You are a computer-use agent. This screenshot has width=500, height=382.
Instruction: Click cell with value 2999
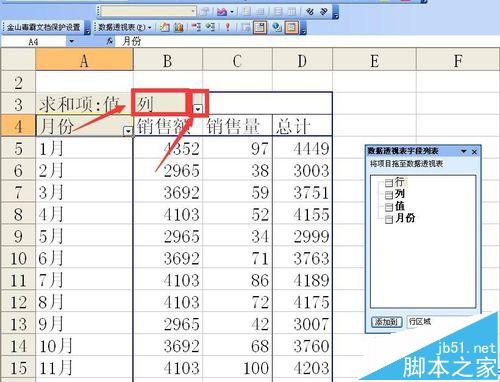pyautogui.click(x=302, y=236)
